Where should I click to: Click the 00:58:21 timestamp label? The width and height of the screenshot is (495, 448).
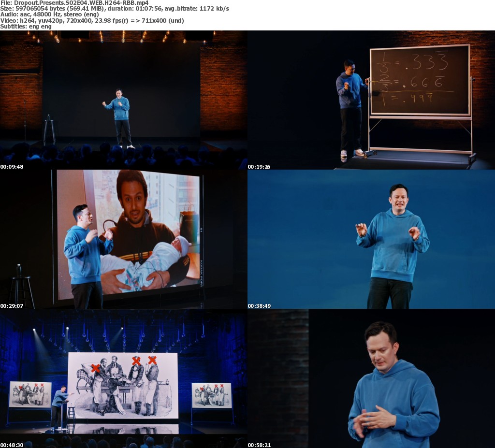coord(260,445)
